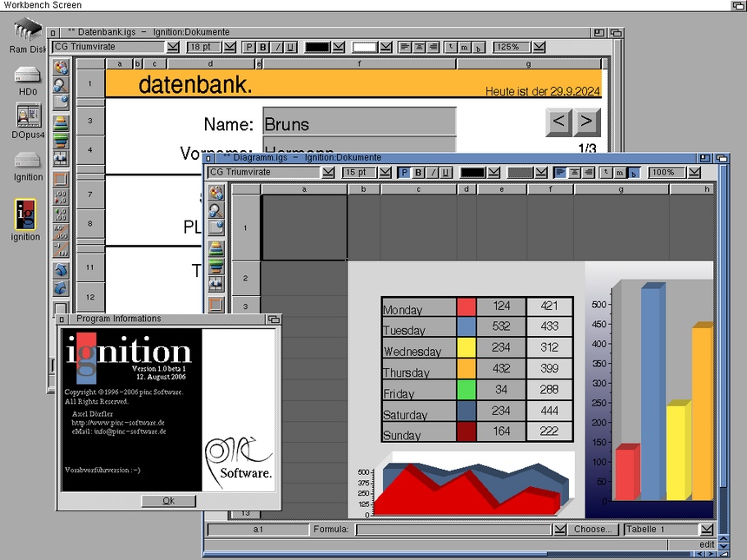Screen dimensions: 747x560
Task: Select column g header in Diagramm
Action: pos(621,189)
